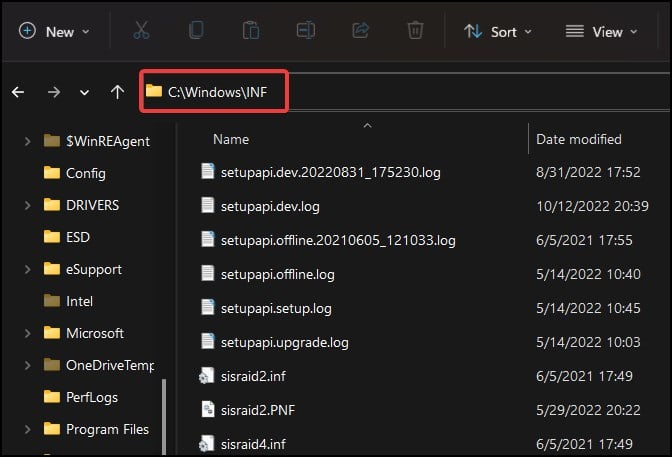Select the PerfLogs folder in sidebar
Image resolution: width=672 pixels, height=457 pixels.
pos(92,397)
